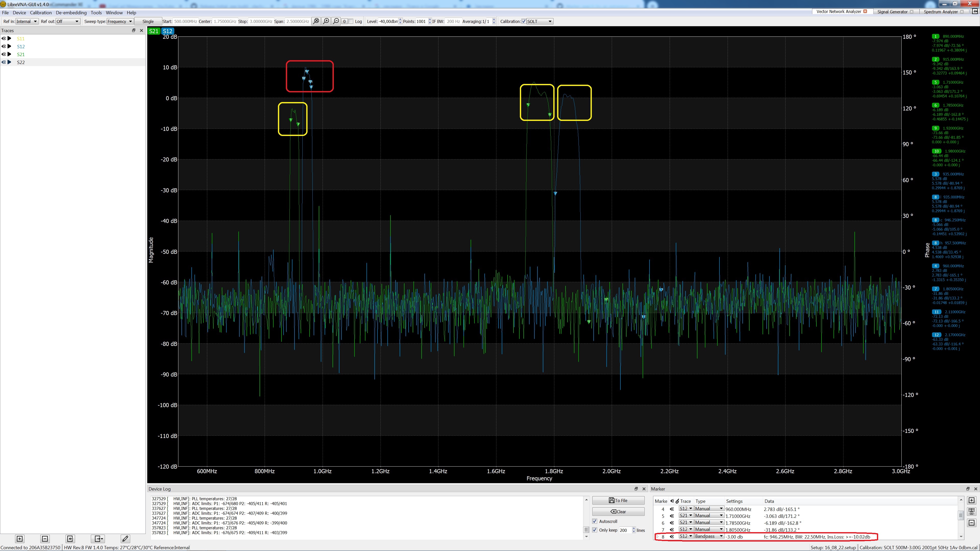980x551 pixels.
Task: Add a new trace with plus icon
Action: 20,539
